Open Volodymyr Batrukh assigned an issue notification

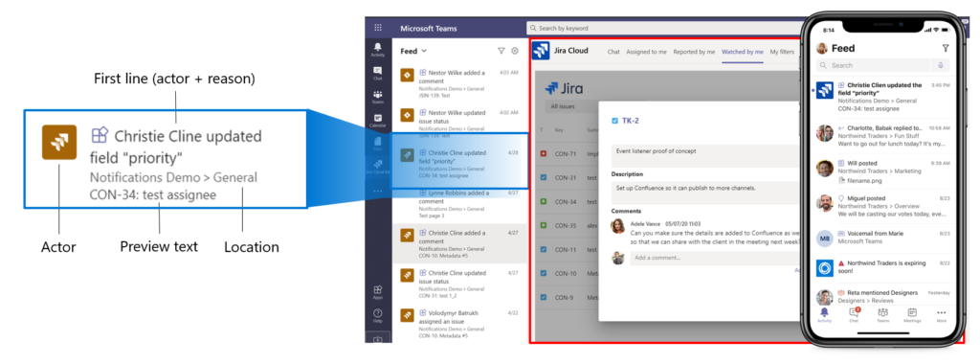[x=460, y=324]
